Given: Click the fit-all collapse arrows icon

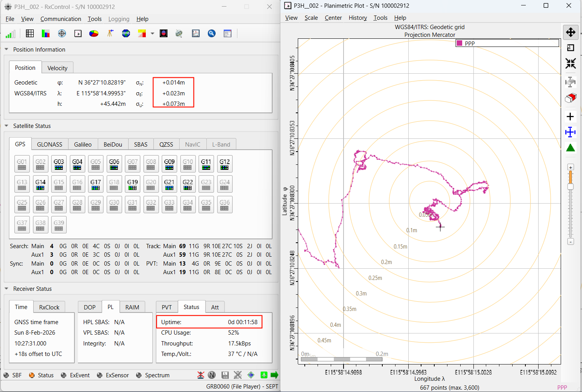Looking at the screenshot, I should pyautogui.click(x=570, y=63).
